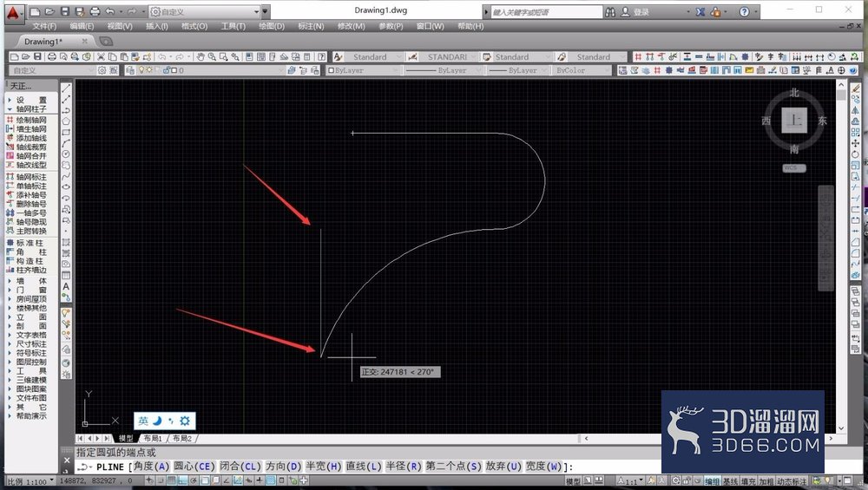This screenshot has height=490, width=868.
Task: Switch to the 布局1 layout tab
Action: pos(152,438)
